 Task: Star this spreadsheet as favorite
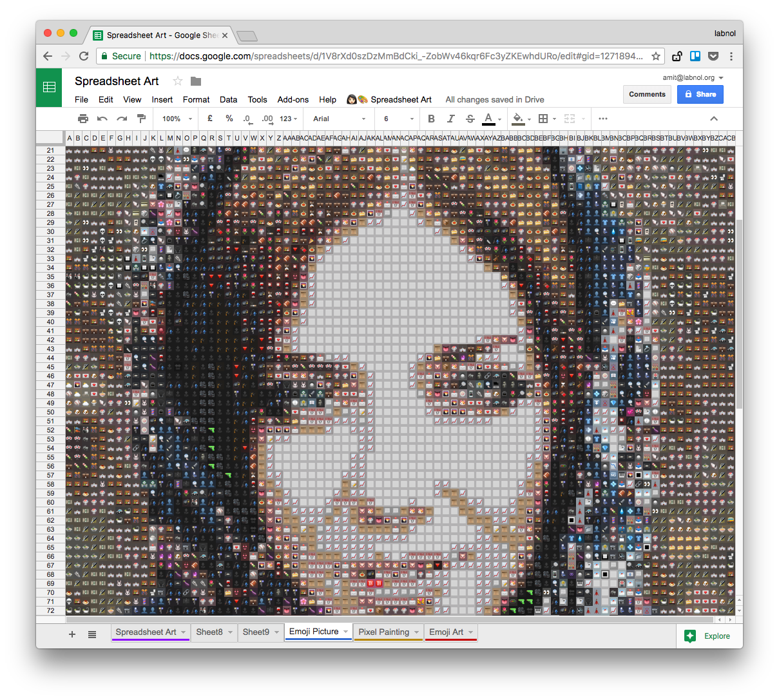(177, 81)
